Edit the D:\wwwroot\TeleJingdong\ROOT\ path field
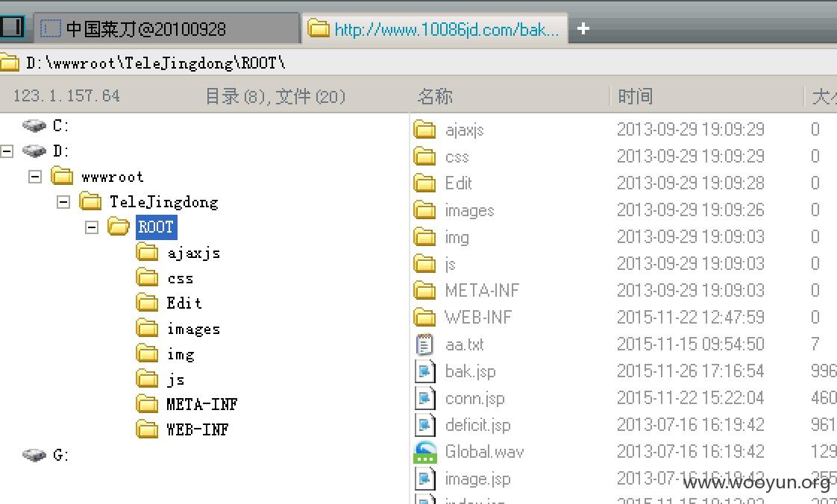The width and height of the screenshot is (837, 504). pyautogui.click(x=418, y=63)
